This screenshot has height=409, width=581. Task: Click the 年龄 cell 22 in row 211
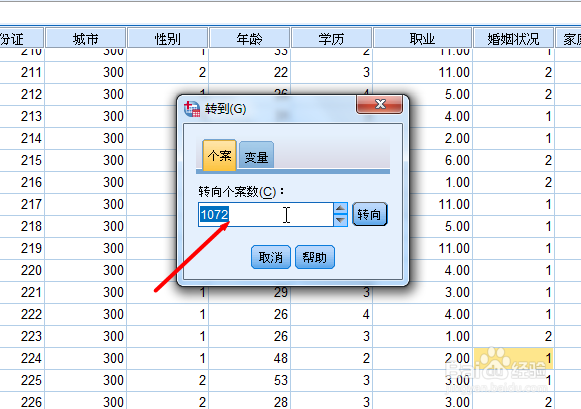coord(249,72)
